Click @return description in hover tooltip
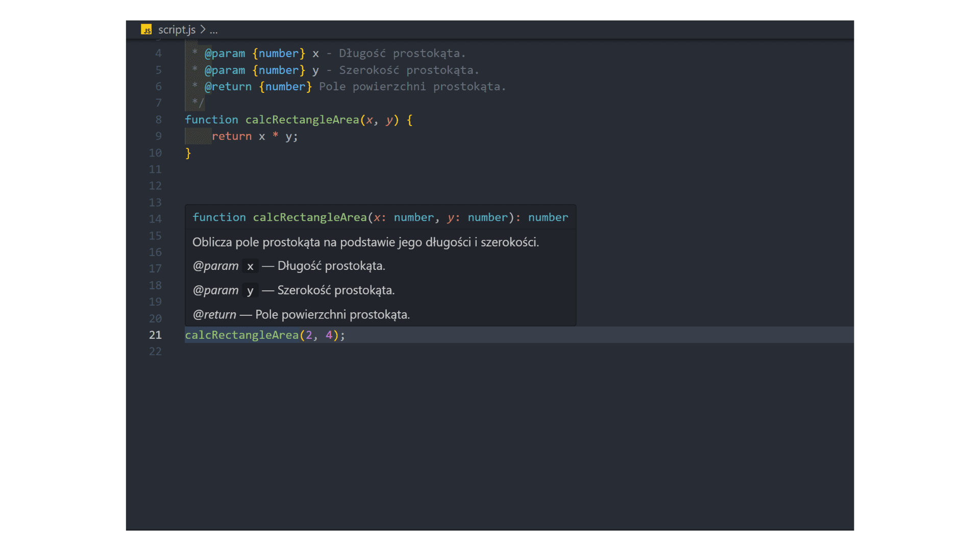 click(x=332, y=315)
